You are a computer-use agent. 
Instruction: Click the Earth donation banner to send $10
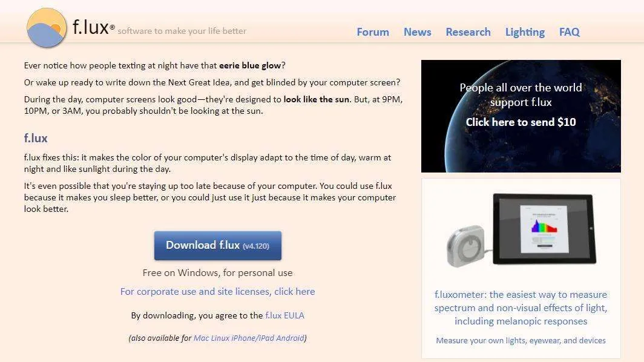pos(521,116)
